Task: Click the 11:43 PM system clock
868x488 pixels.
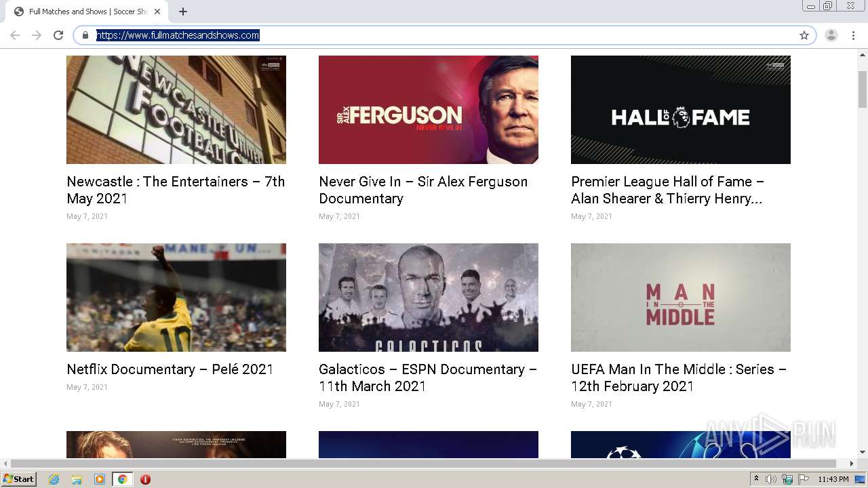Action: [833, 479]
